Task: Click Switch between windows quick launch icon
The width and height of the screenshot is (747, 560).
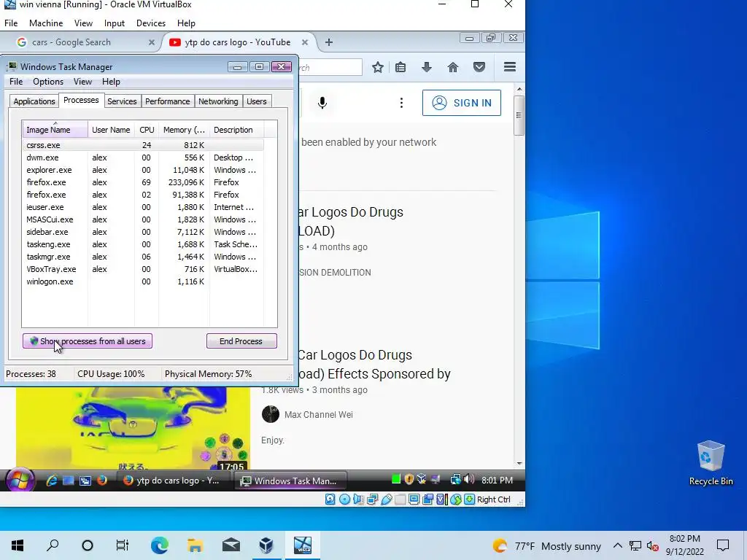Action: [x=85, y=481]
